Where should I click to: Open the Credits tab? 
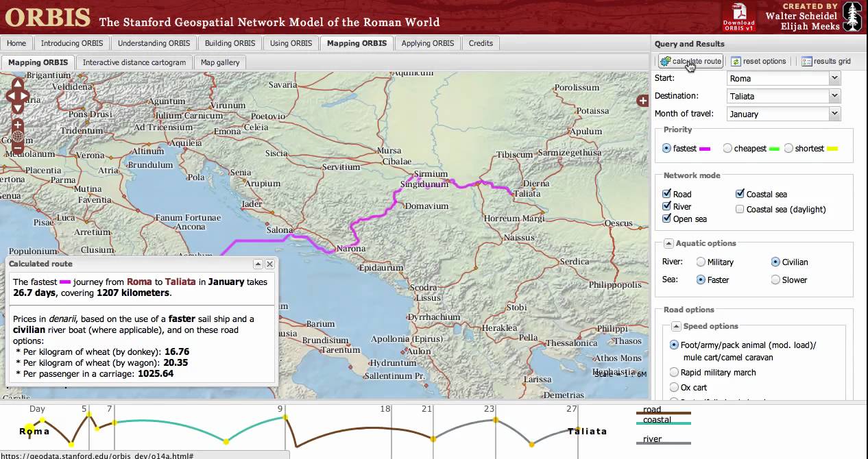(x=481, y=42)
